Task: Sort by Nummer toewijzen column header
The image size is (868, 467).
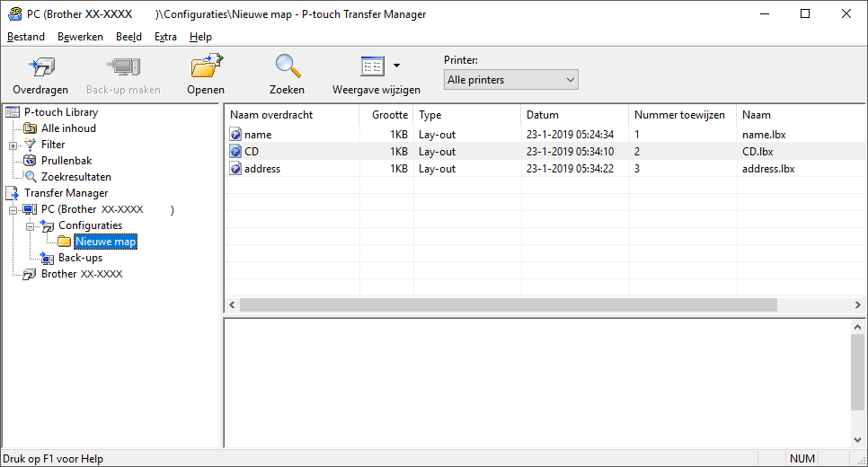Action: point(682,115)
